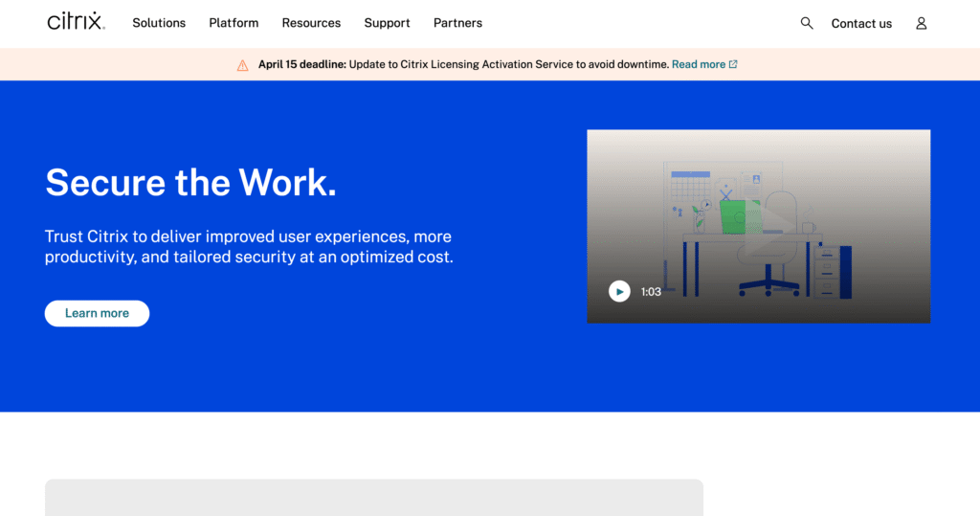Image resolution: width=980 pixels, height=516 pixels.
Task: Open the user account icon
Action: point(921,23)
